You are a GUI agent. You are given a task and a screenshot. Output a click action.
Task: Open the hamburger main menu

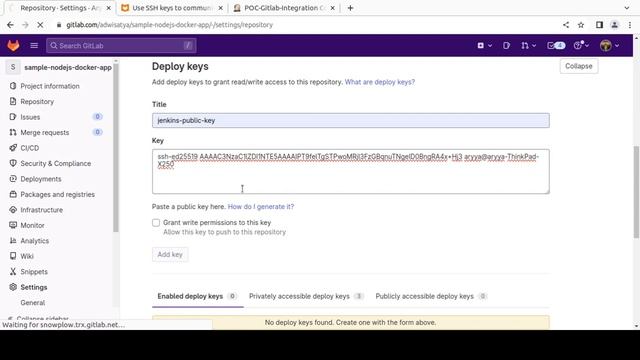(34, 45)
